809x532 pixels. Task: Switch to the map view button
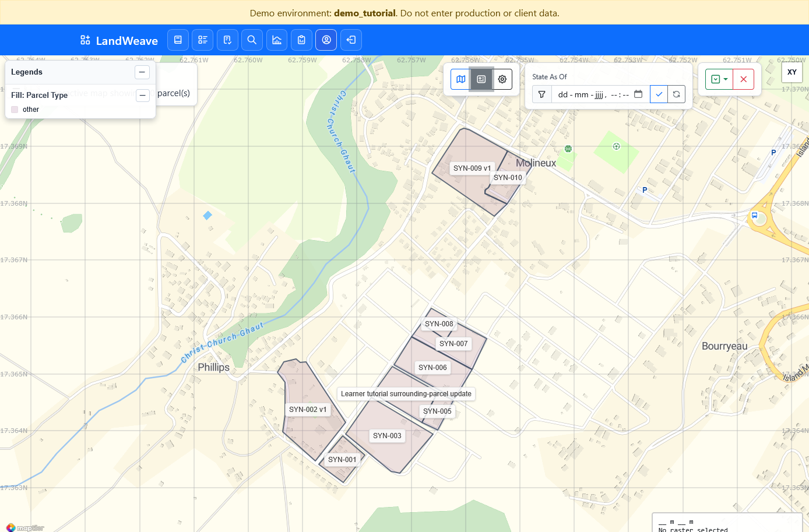[x=461, y=79]
